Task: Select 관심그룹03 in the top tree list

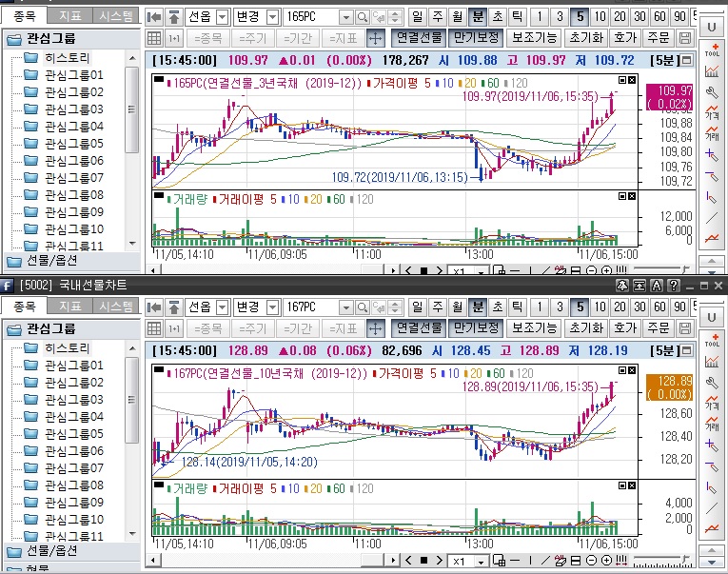Action: point(73,109)
